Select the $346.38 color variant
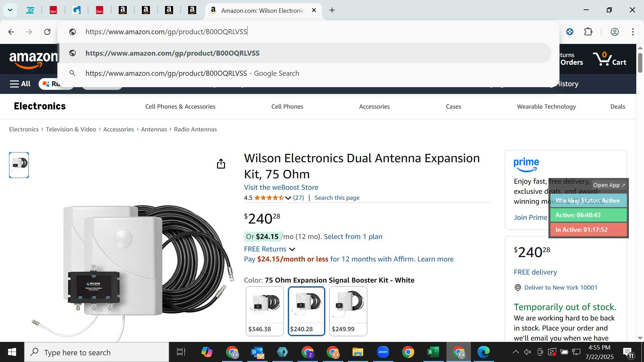 click(x=265, y=311)
